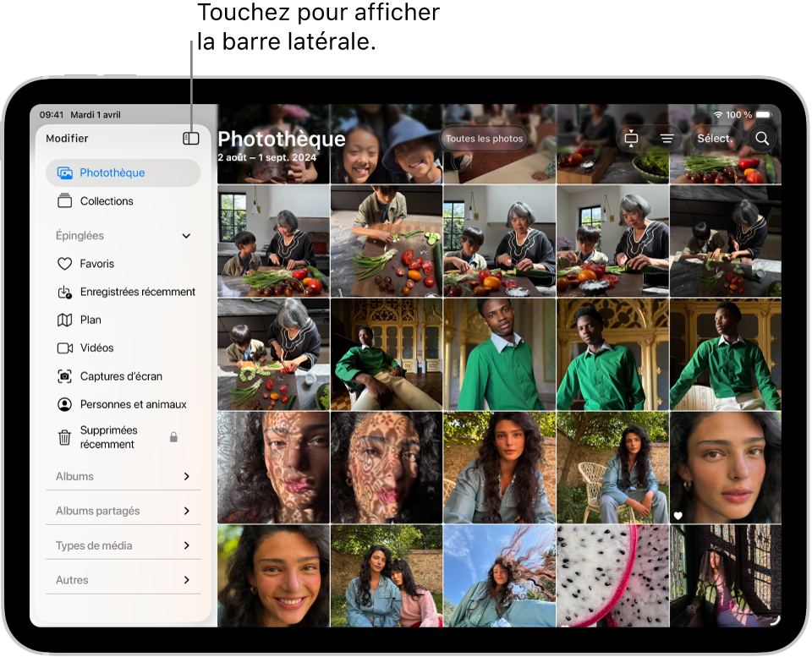The height and width of the screenshot is (657, 812).
Task: Click the filter lines icon
Action: [x=667, y=138]
